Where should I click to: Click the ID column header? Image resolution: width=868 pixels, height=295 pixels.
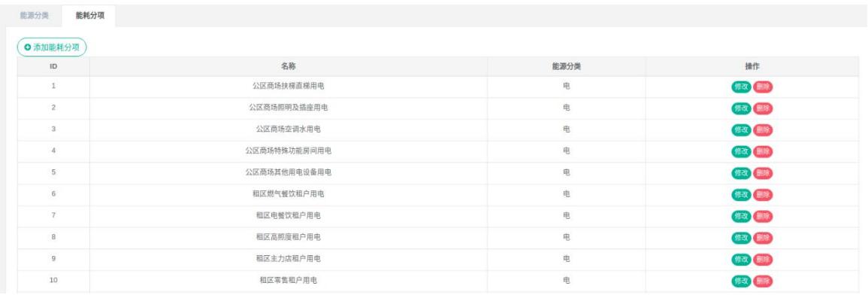click(x=53, y=66)
